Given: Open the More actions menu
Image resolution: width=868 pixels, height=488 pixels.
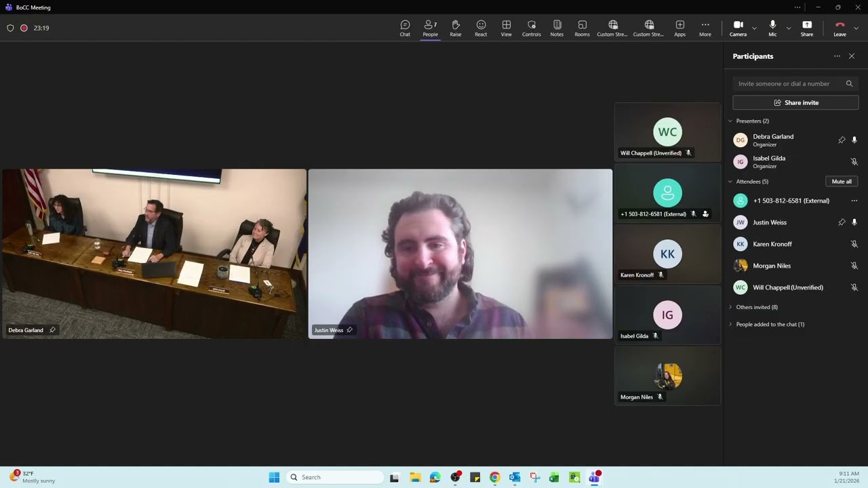Looking at the screenshot, I should 705,28.
